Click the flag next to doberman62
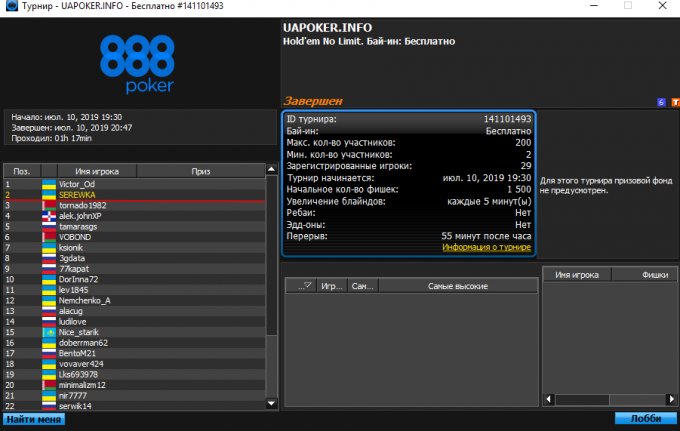Screen dimensions: 680x431 tap(49, 343)
